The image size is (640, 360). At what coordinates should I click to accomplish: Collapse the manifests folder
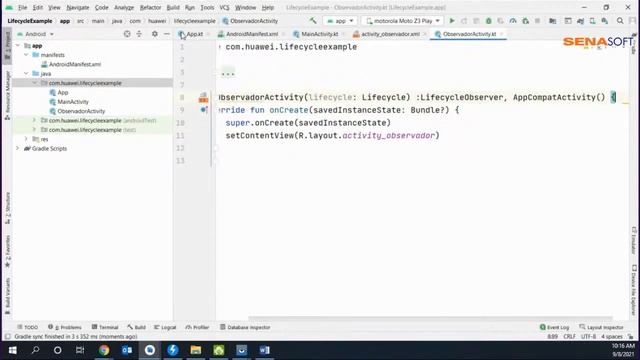26,55
